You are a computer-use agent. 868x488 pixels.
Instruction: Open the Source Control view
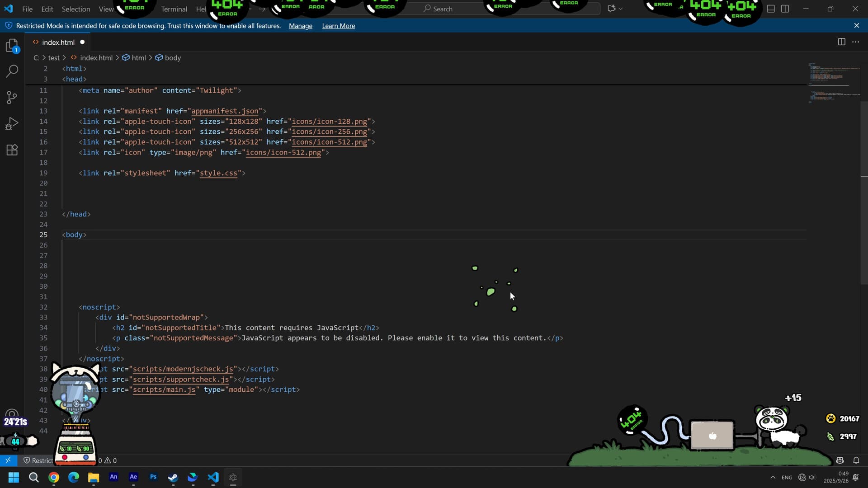(x=11, y=98)
